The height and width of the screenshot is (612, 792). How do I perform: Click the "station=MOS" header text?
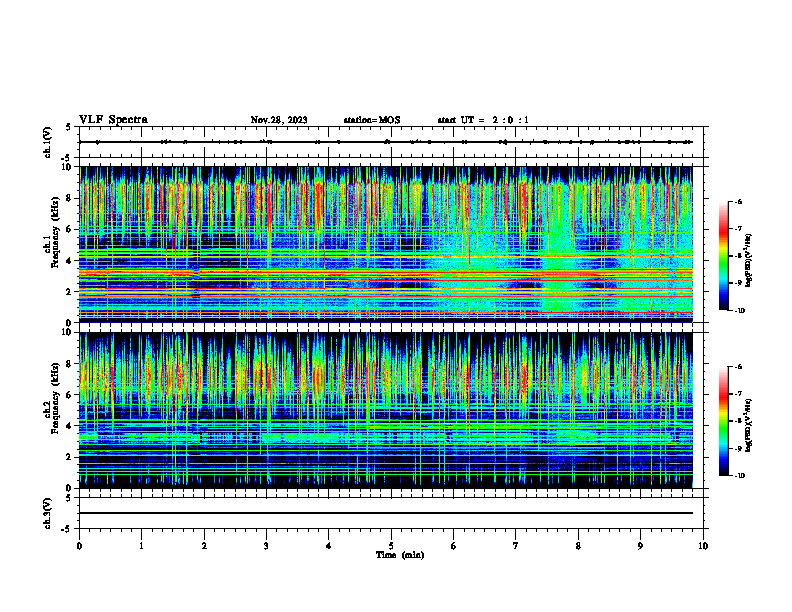click(x=372, y=120)
